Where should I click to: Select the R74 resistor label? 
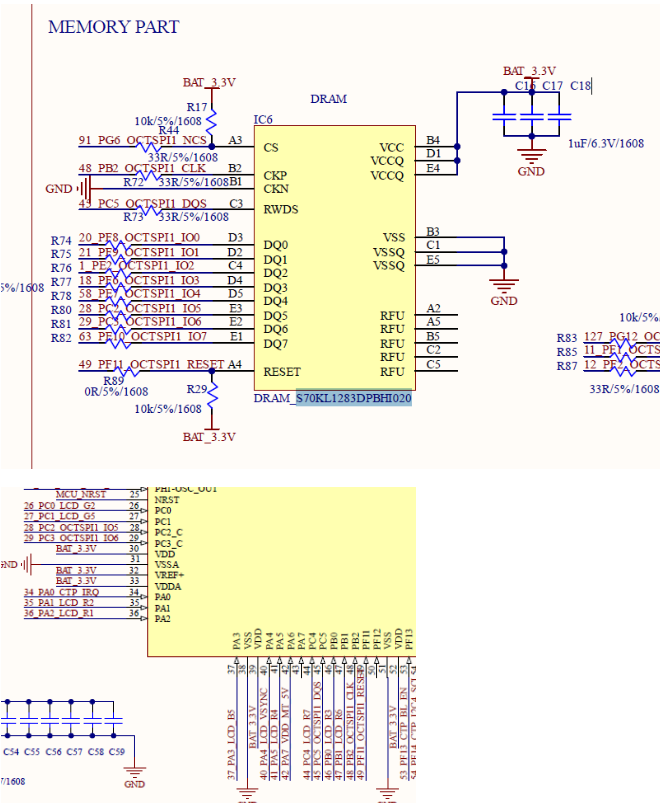[x=61, y=241]
